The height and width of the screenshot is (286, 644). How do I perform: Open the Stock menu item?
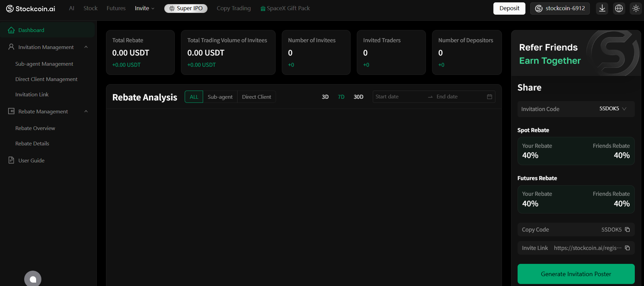tap(91, 8)
